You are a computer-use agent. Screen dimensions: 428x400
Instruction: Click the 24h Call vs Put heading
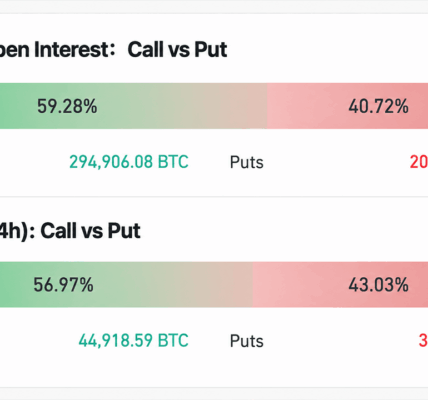70,231
